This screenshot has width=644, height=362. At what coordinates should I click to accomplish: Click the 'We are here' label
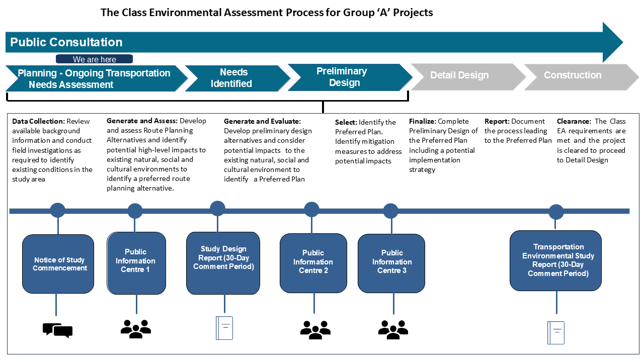click(95, 59)
